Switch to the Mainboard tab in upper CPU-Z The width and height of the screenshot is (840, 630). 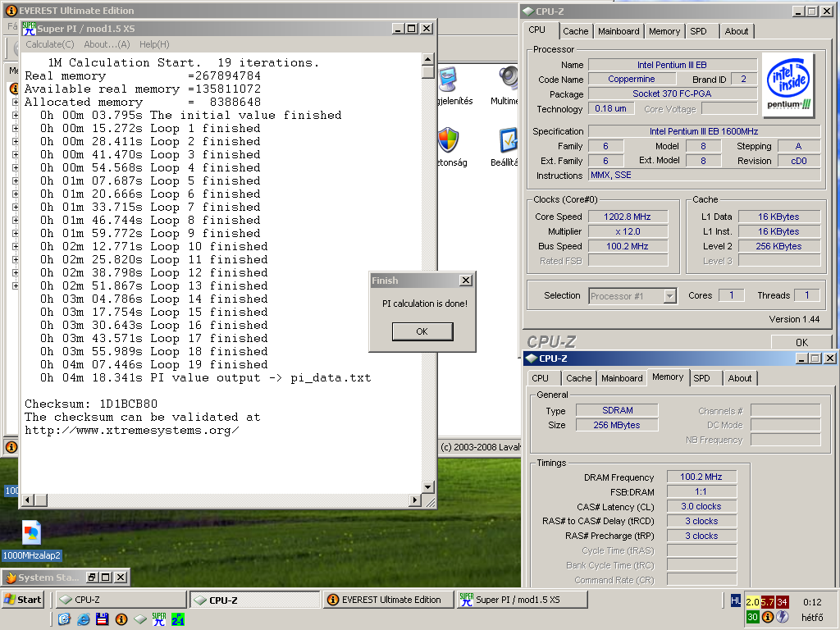619,31
